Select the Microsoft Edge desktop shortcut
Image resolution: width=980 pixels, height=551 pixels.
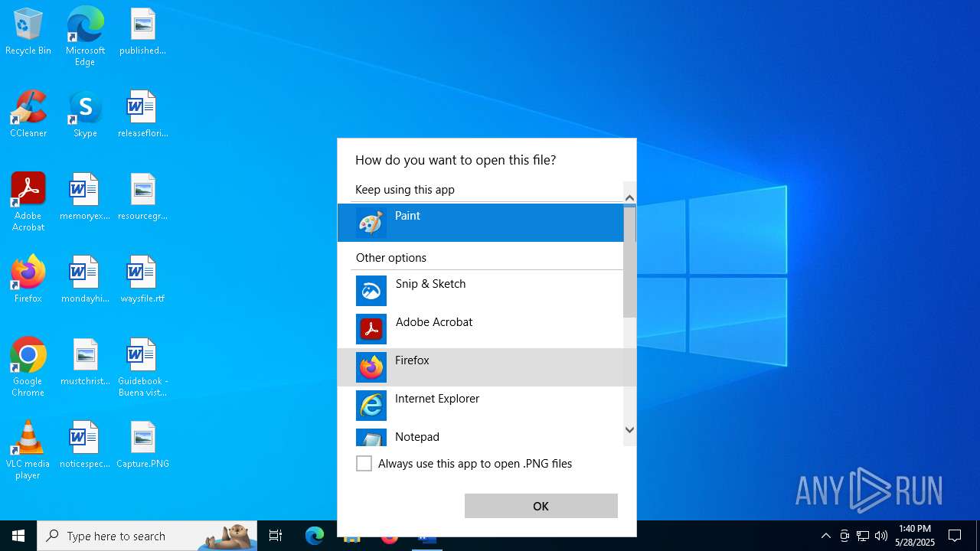coord(85,37)
